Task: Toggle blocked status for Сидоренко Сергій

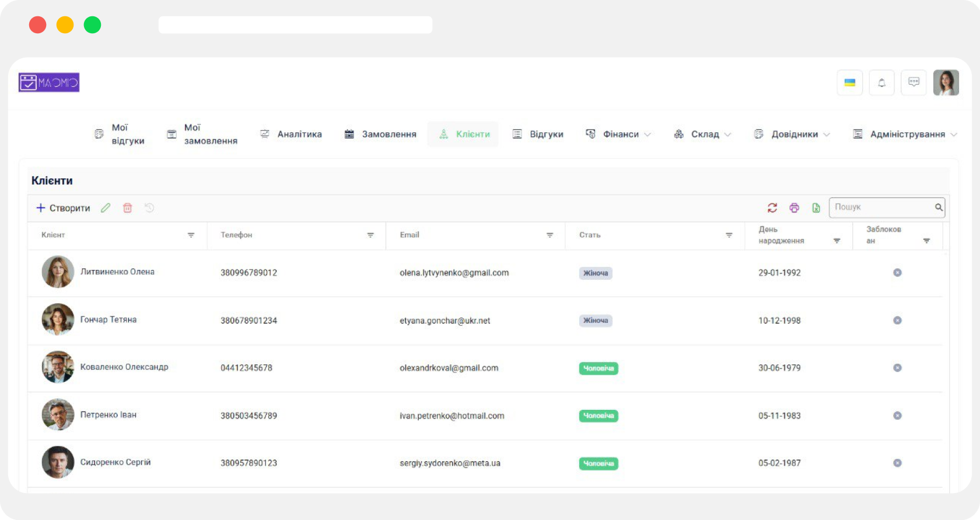Action: pos(897,463)
